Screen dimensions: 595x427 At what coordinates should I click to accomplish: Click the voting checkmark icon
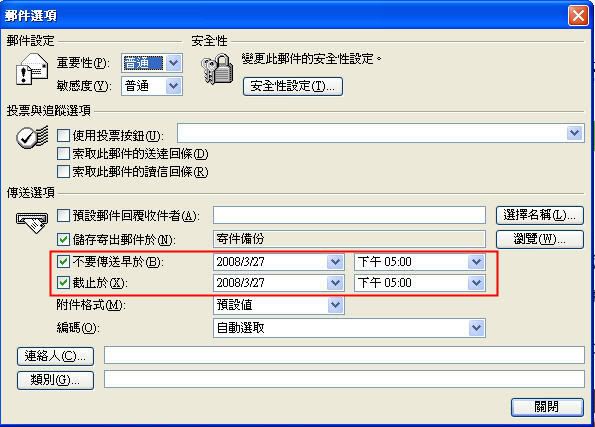coord(32,137)
